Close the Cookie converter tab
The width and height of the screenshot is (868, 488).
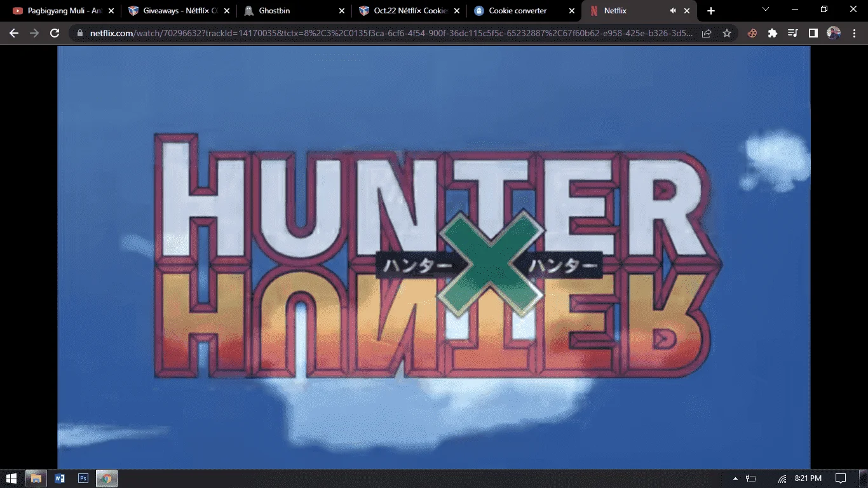pos(572,11)
